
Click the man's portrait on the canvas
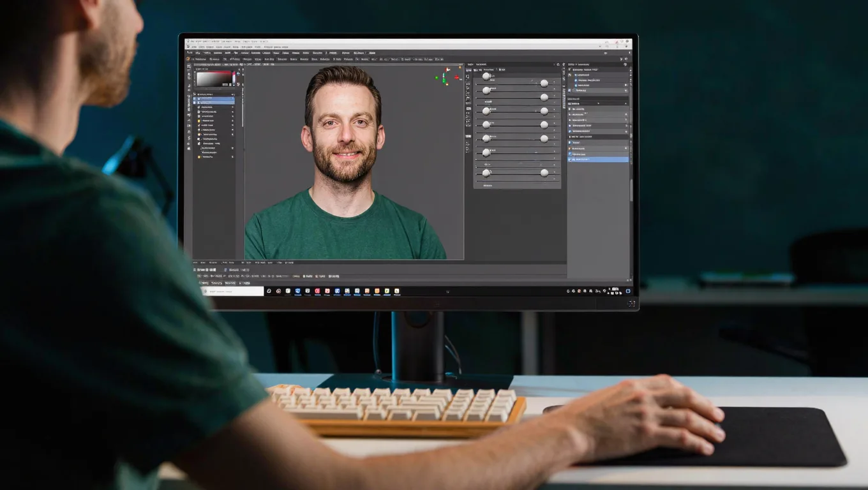pyautogui.click(x=345, y=163)
